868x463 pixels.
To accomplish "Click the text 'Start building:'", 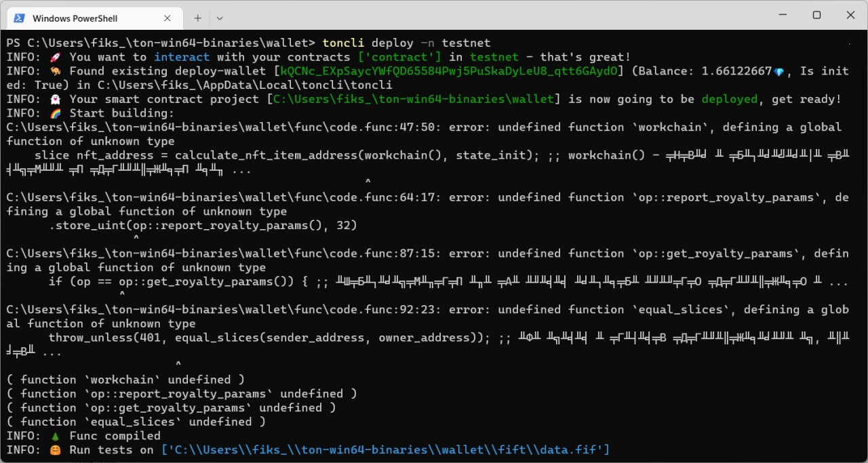I will pos(122,113).
